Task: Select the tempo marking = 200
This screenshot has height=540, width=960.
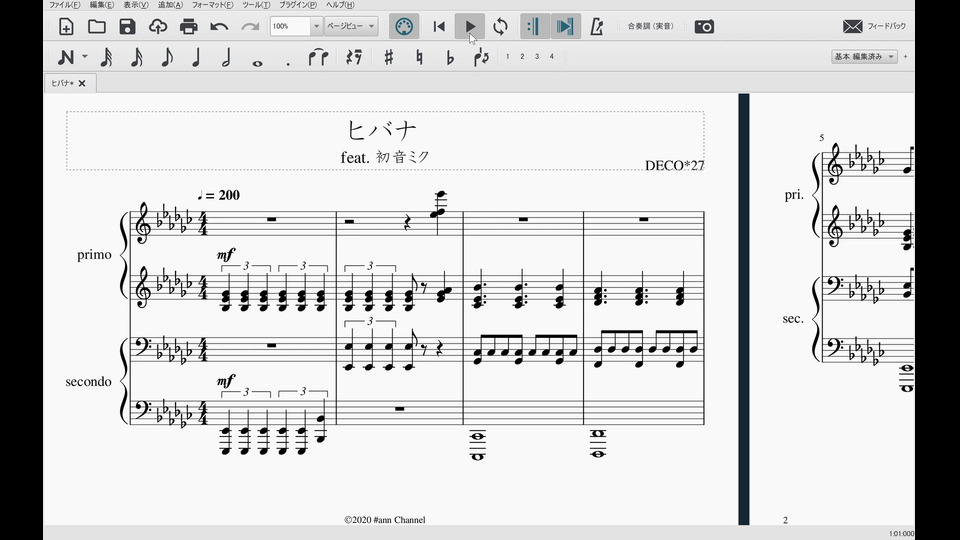Action: tap(219, 195)
